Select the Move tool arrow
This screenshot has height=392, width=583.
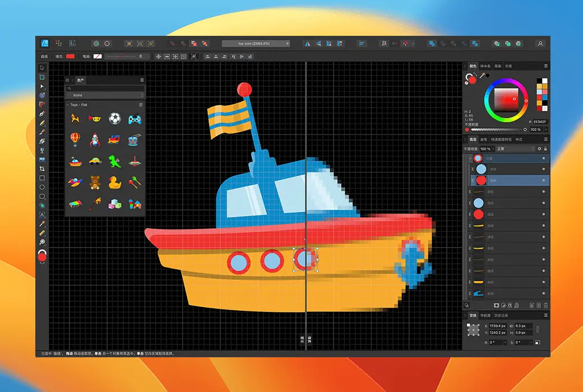coord(42,68)
